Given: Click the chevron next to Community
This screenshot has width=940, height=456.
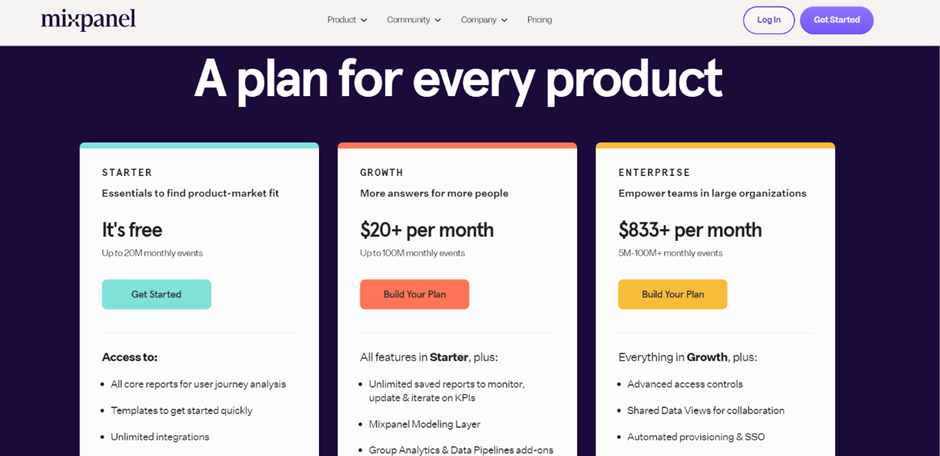Looking at the screenshot, I should tap(438, 20).
